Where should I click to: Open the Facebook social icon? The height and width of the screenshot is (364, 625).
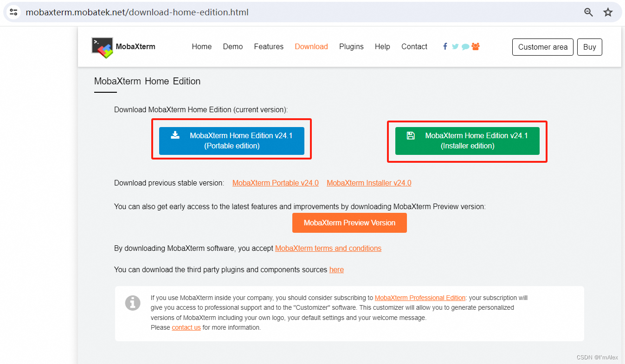pos(445,46)
